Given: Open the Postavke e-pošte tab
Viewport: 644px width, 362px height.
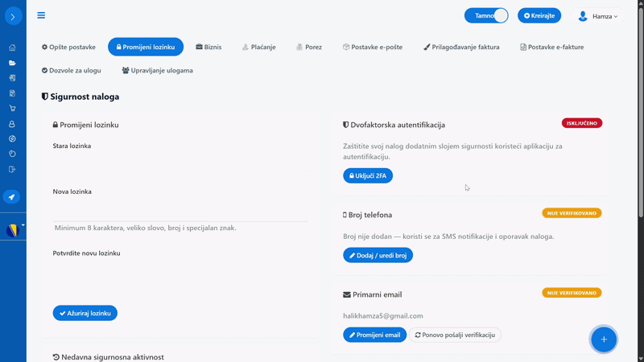Looking at the screenshot, I should 373,47.
